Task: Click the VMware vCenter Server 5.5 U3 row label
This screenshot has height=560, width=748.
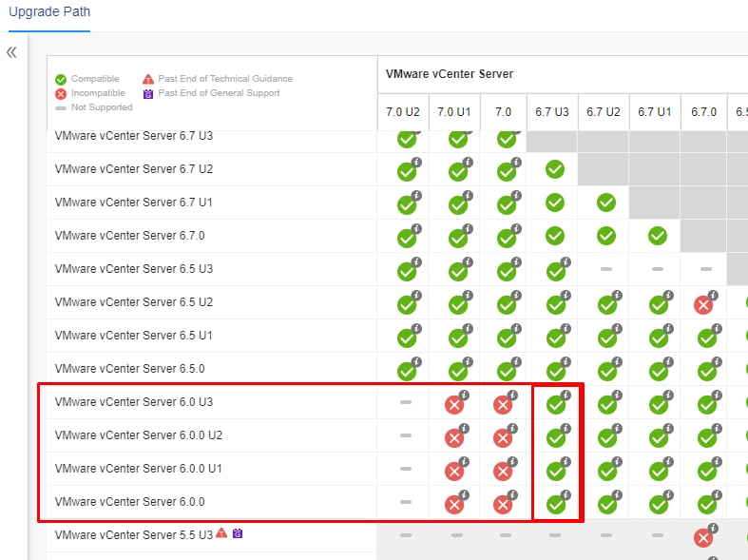Action: [x=134, y=535]
